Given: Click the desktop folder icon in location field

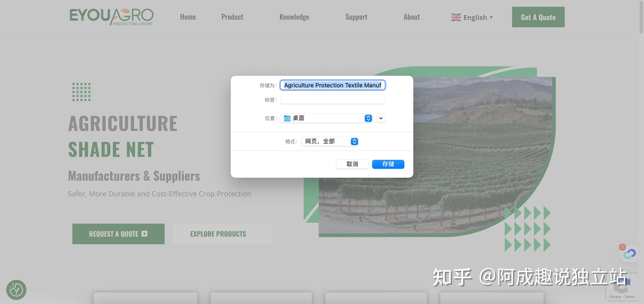Looking at the screenshot, I should pos(287,118).
